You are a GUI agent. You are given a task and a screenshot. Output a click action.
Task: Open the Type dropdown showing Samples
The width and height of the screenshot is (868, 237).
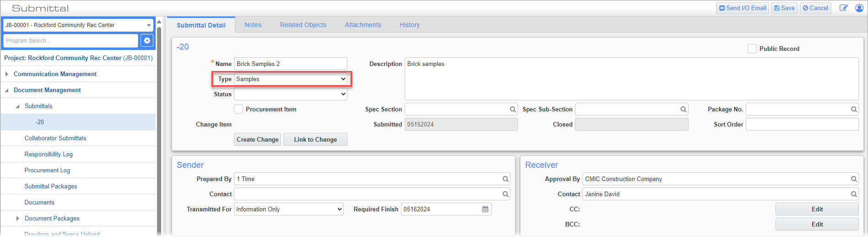coord(291,79)
